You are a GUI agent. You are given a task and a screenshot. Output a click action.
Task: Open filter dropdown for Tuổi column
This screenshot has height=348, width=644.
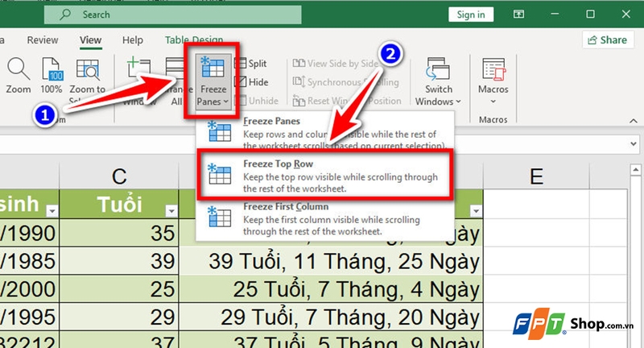[171, 211]
